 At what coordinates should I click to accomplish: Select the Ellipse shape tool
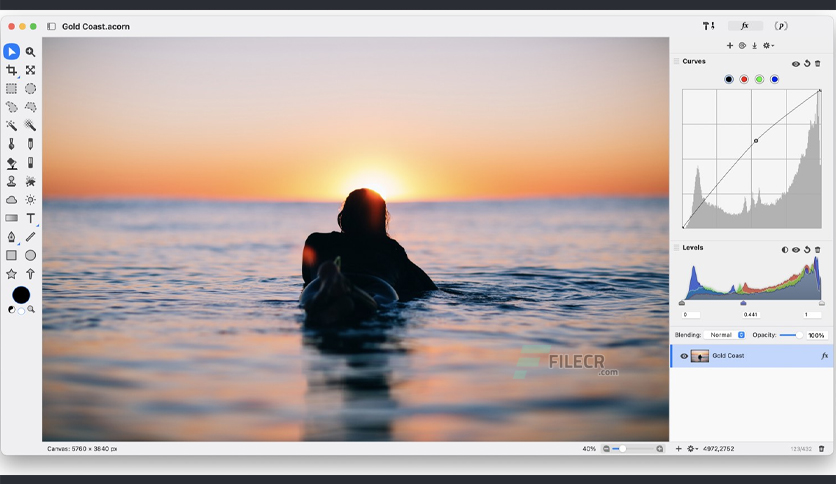(30, 255)
